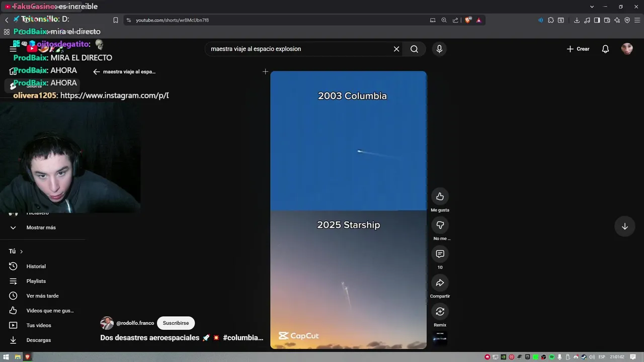Dislike the short with No me gusta
The image size is (644, 362).
(x=440, y=225)
